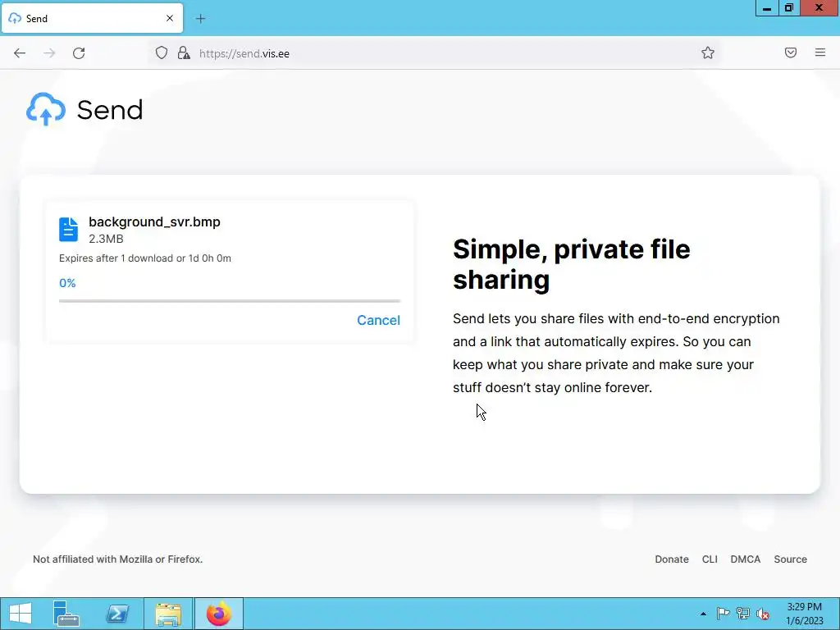Open the Windows Start button

click(21, 614)
